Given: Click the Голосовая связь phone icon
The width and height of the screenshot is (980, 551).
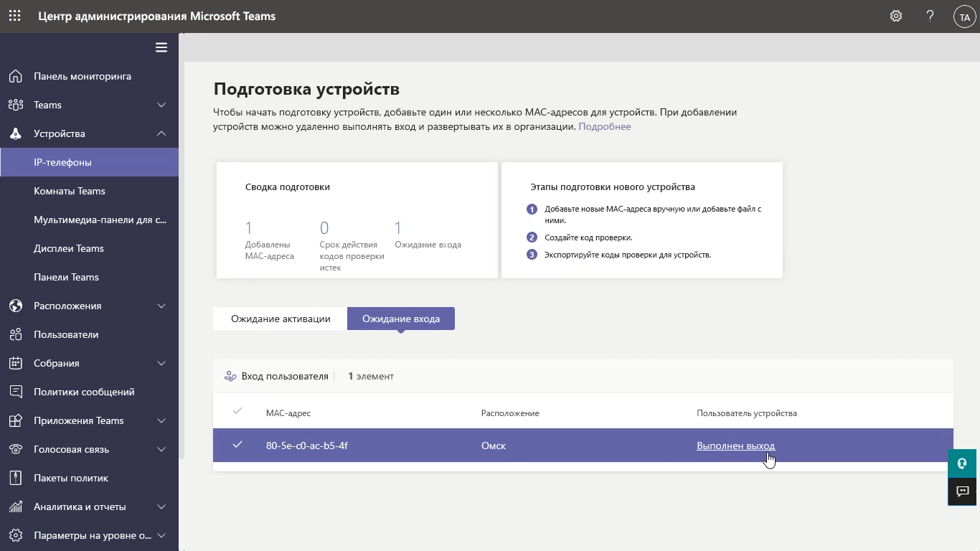Looking at the screenshot, I should click(x=15, y=449).
